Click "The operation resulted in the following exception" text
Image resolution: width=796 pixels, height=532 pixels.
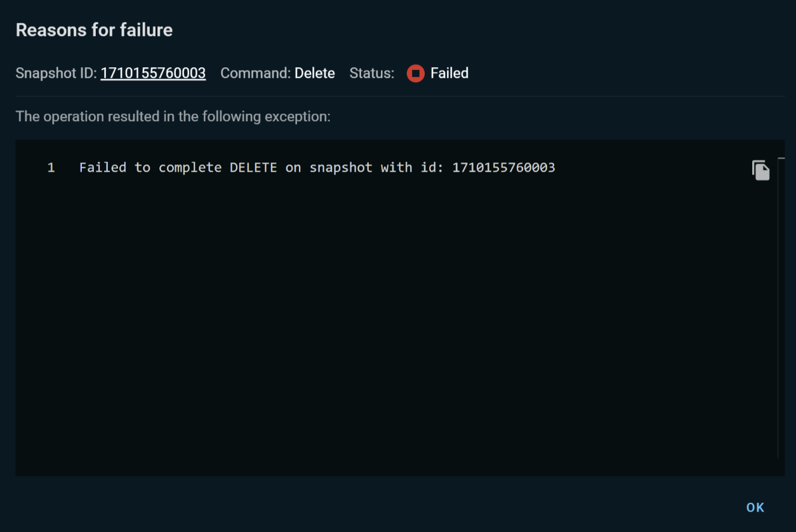pos(173,117)
